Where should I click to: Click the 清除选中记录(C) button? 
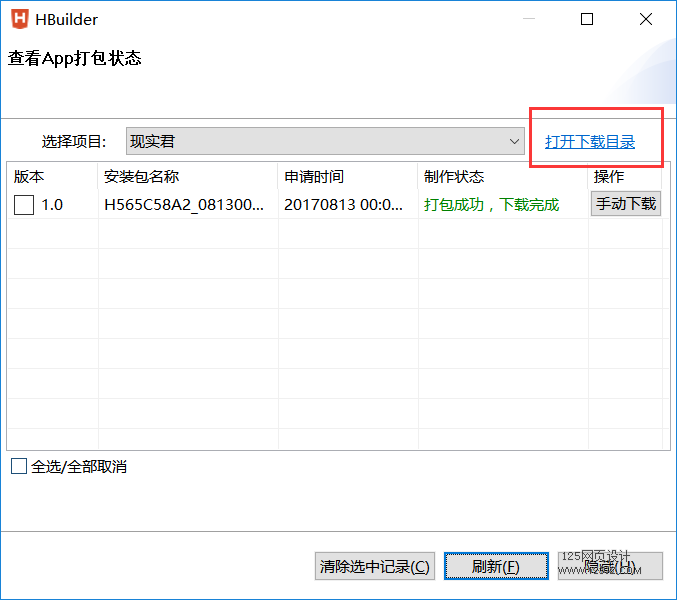(375, 566)
